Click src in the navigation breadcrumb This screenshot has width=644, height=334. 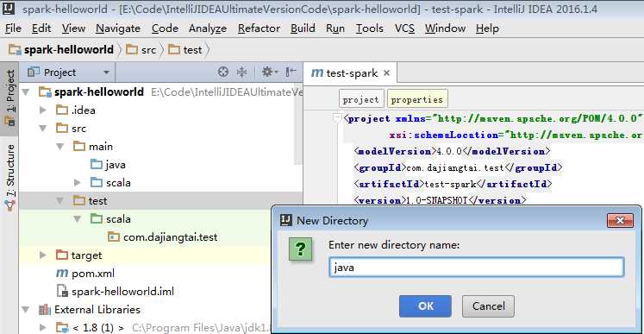pyautogui.click(x=141, y=50)
